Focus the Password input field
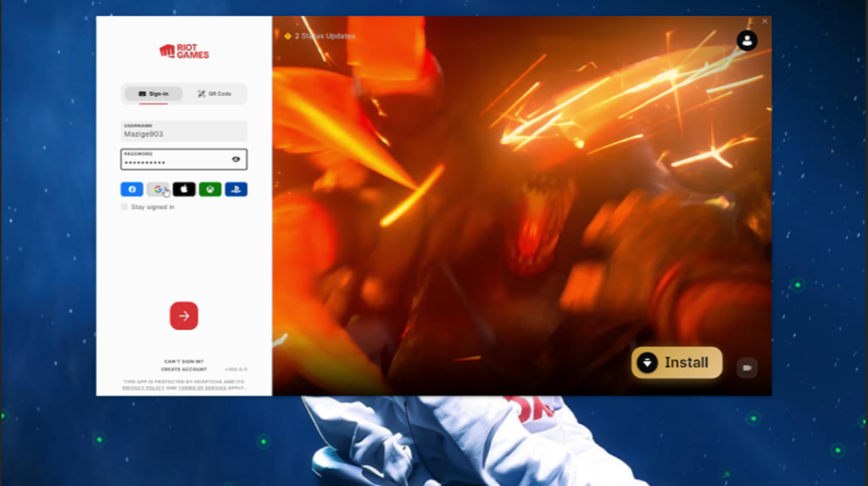 click(184, 159)
